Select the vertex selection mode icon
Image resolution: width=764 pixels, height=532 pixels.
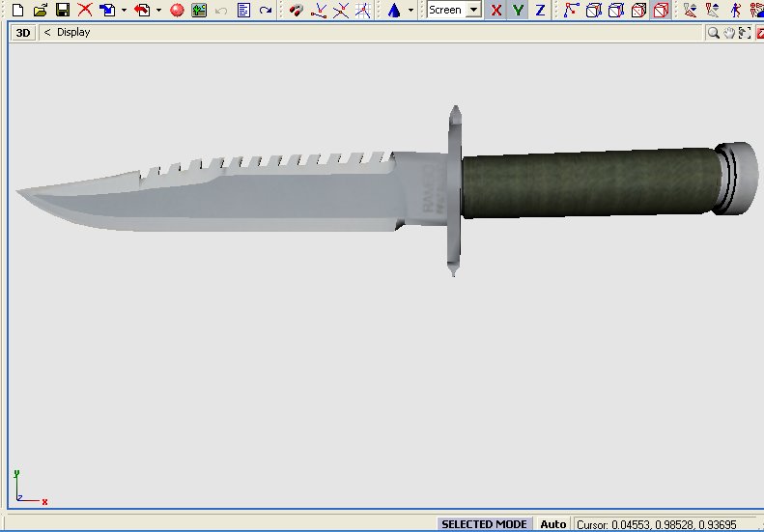click(571, 10)
